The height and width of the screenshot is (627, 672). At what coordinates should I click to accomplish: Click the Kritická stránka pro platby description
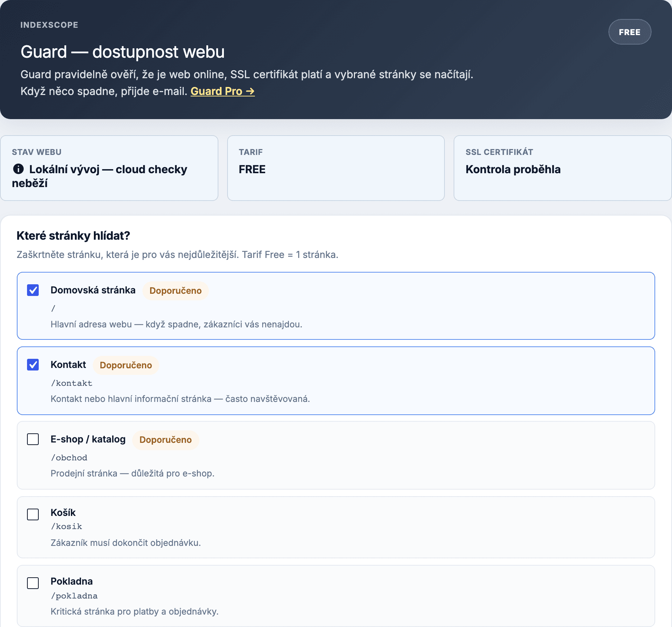coord(134,612)
